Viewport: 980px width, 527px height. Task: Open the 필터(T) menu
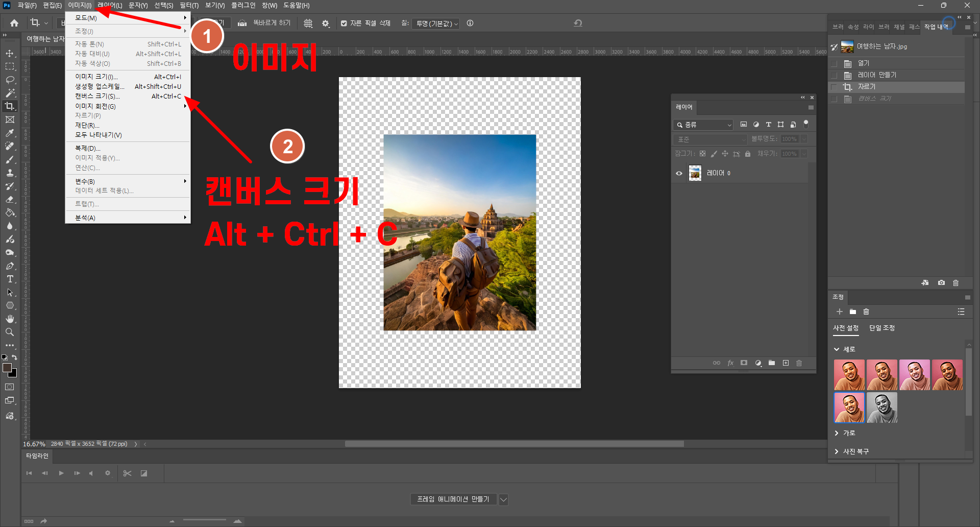[189, 5]
